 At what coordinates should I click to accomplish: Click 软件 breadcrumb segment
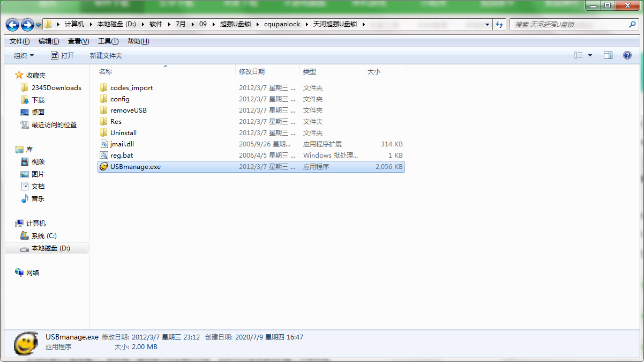[156, 24]
